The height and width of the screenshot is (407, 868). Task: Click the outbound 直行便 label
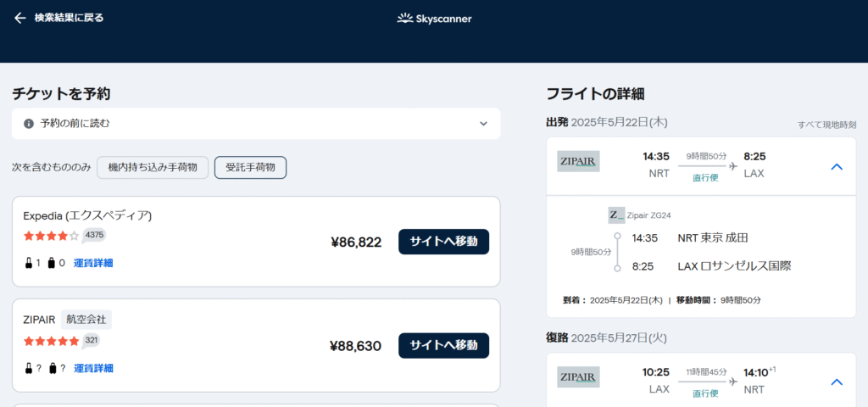(706, 178)
